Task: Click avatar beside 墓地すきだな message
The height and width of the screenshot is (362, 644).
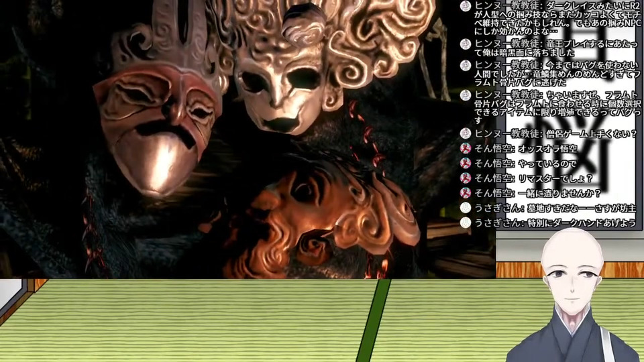Action: (x=466, y=208)
